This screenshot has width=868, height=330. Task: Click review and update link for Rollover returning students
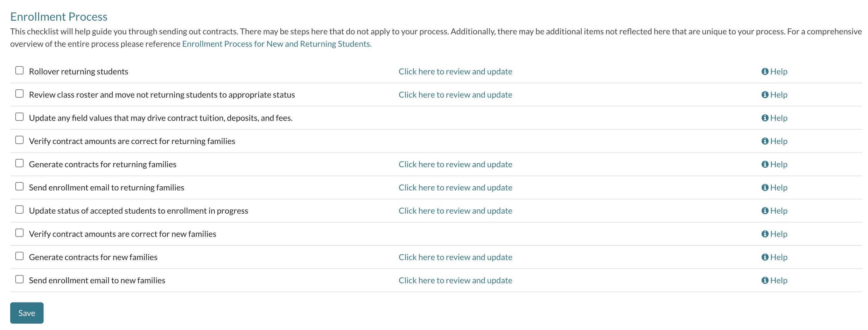point(455,72)
